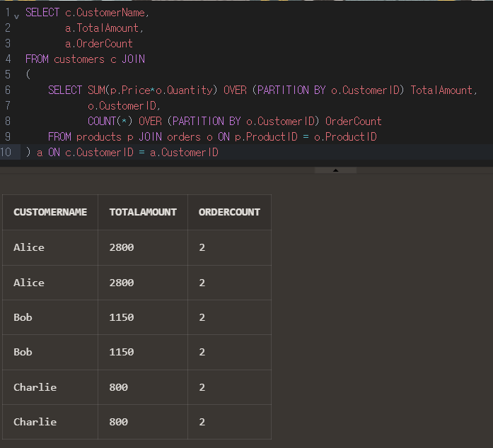Screen dimensions: 493x448
Task: Click the opening parenthesis on line 5
Action: click(28, 75)
